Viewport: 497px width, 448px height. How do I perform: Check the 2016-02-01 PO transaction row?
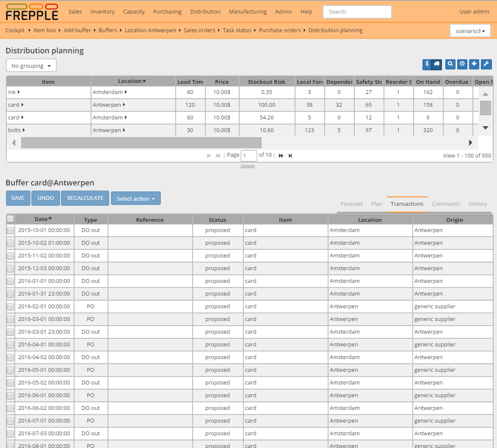pos(10,306)
